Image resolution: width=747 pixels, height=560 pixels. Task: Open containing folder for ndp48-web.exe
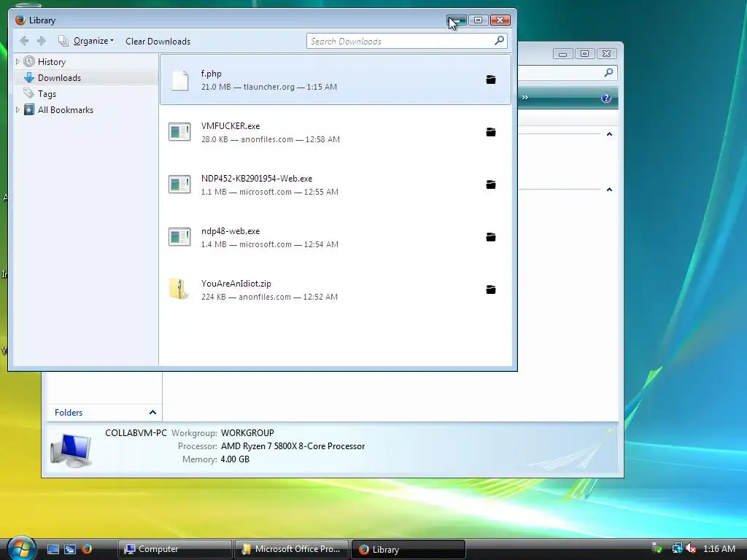pos(491,237)
